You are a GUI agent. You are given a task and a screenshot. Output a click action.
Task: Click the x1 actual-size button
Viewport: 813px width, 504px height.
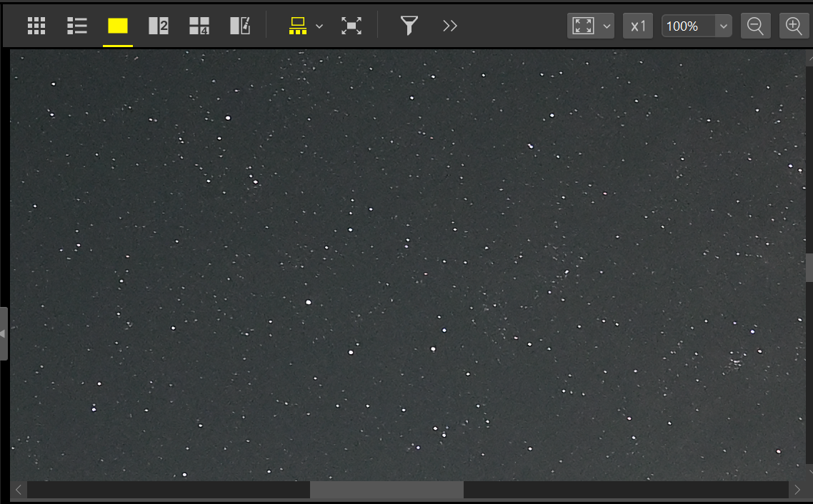click(638, 26)
